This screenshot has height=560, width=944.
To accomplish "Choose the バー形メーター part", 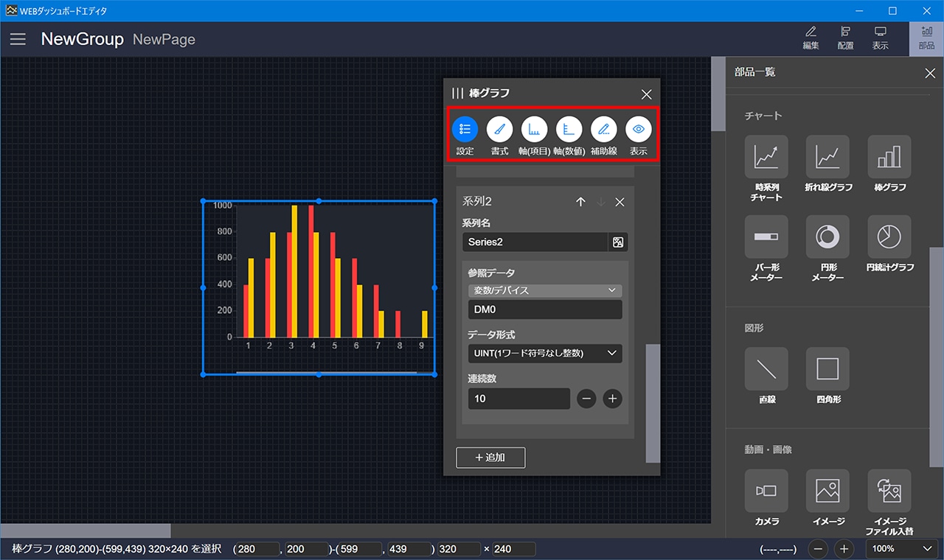I will (766, 237).
